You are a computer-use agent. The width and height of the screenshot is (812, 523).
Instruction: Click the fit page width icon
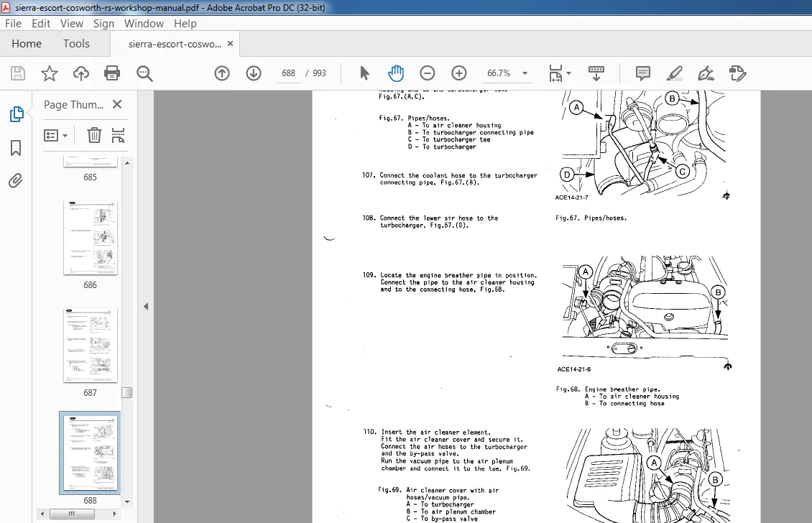[x=555, y=73]
